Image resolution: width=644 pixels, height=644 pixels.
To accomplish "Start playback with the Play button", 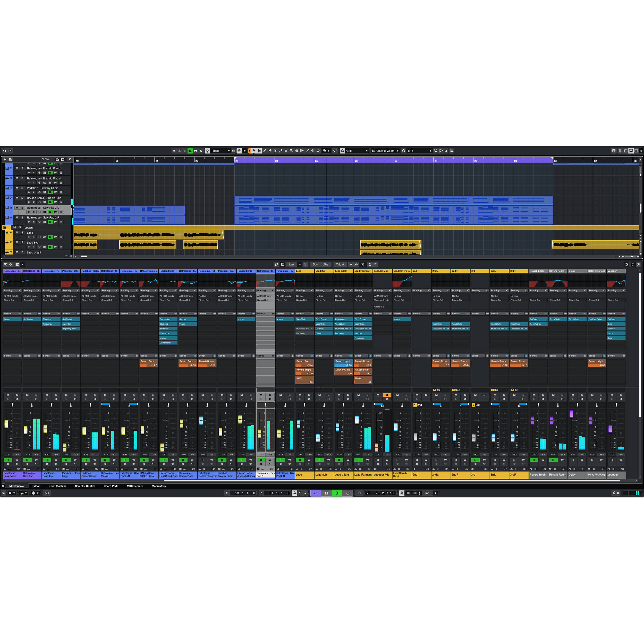I will pos(337,493).
